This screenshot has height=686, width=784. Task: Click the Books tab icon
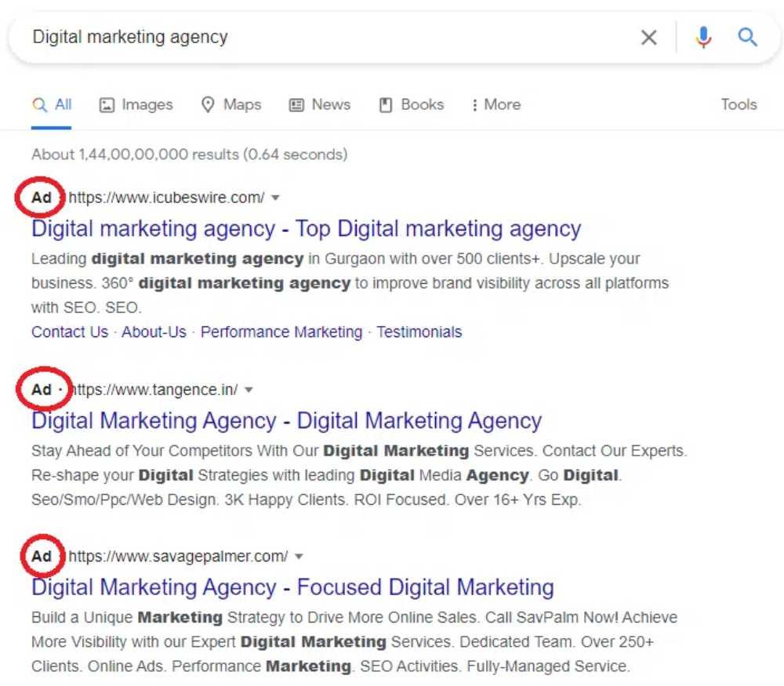[x=386, y=105]
